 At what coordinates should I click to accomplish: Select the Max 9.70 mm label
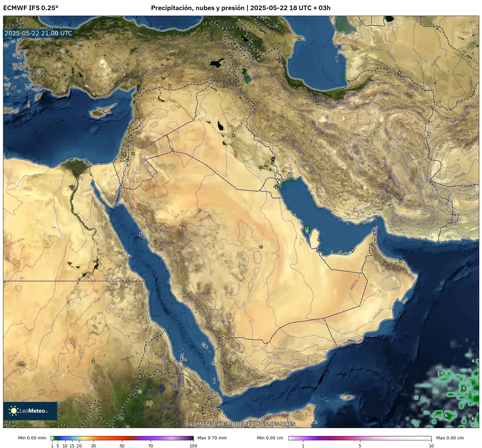(212, 438)
